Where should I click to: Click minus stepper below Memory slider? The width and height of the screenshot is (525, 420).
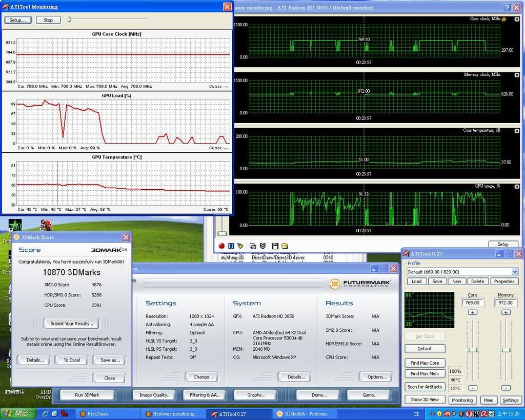tap(506, 388)
